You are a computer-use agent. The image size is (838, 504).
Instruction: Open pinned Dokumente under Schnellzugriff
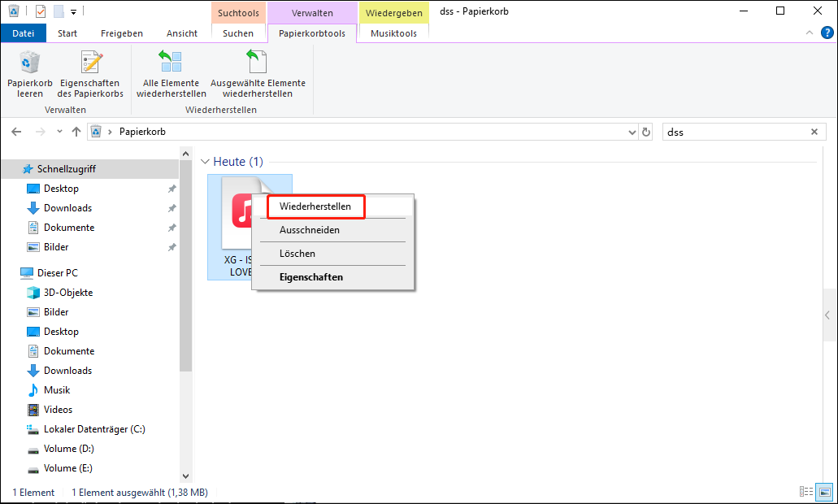pos(69,228)
